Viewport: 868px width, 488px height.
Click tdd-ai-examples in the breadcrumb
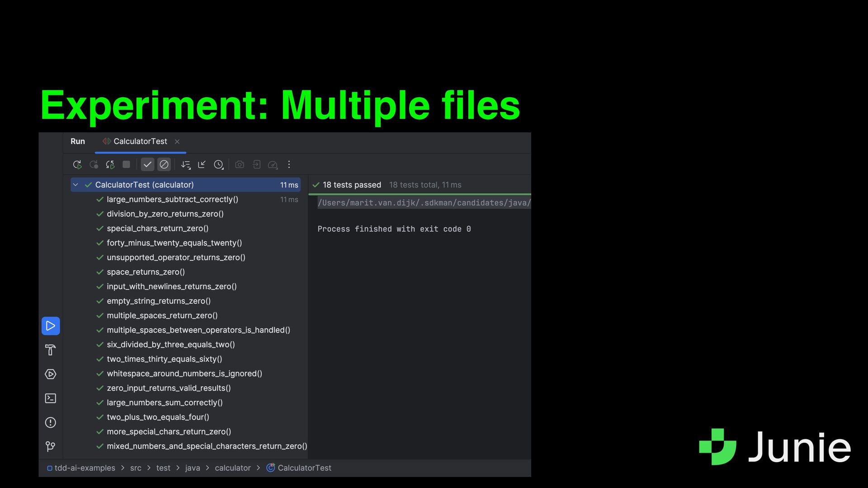(x=85, y=468)
